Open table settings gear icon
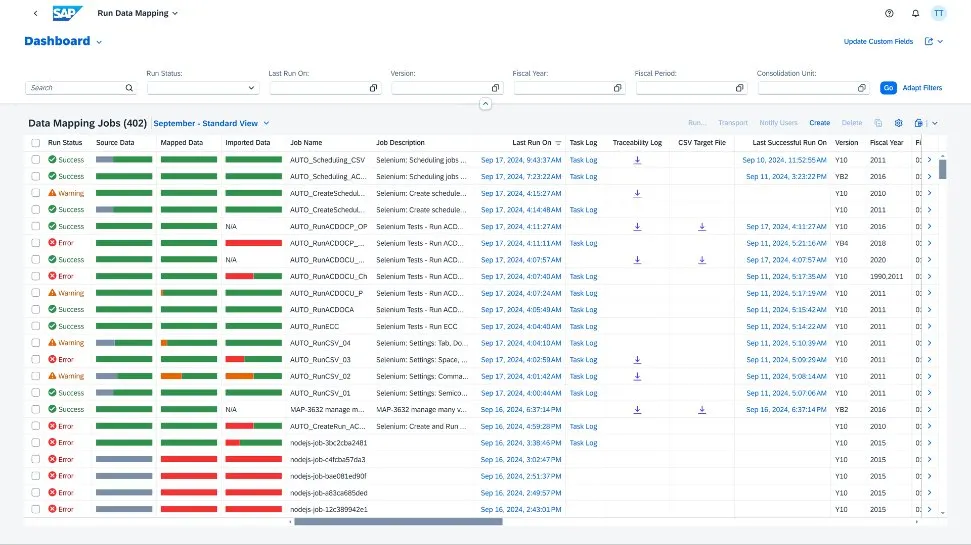 (899, 123)
